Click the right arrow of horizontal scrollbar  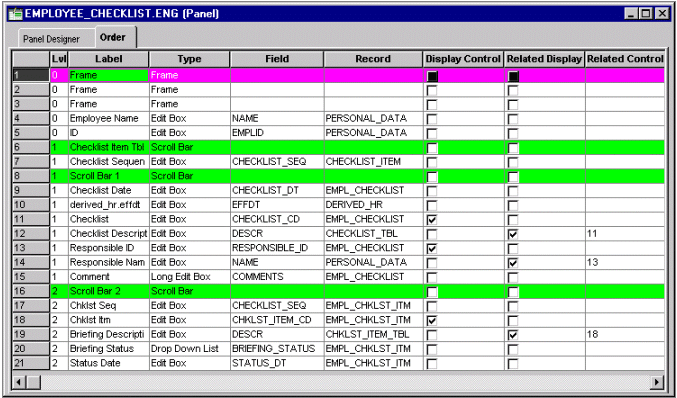click(x=658, y=382)
